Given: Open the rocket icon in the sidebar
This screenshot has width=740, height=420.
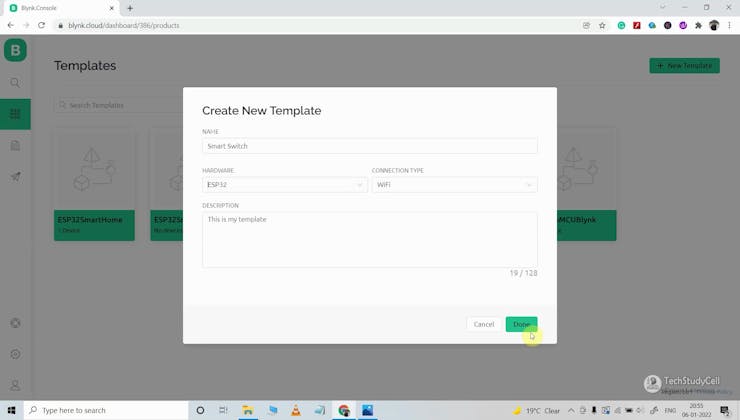Looking at the screenshot, I should (15, 176).
